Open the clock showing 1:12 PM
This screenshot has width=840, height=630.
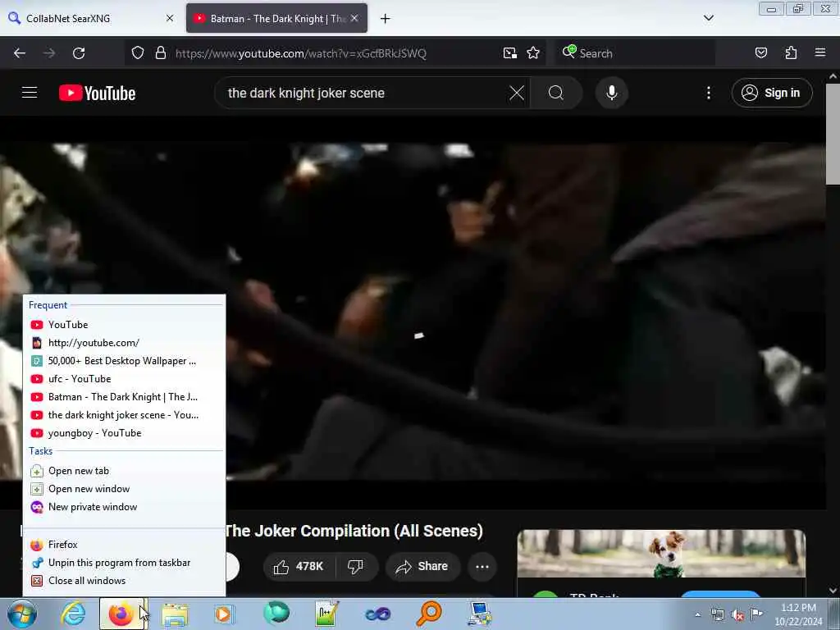point(798,614)
